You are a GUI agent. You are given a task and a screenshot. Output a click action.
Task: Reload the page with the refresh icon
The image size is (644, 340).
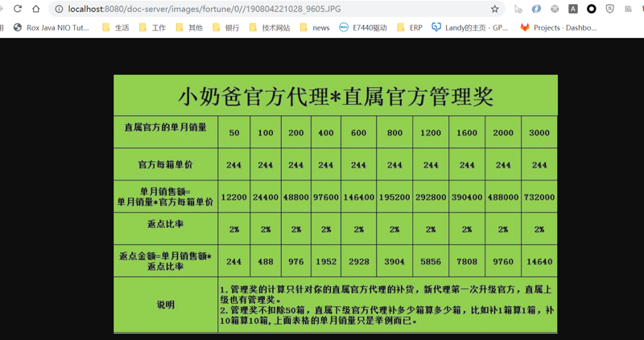[x=18, y=9]
